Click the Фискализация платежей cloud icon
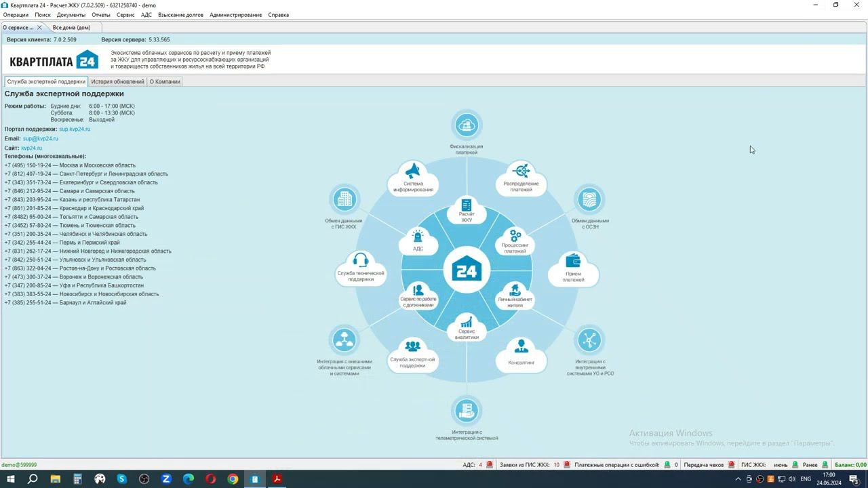 [x=467, y=125]
